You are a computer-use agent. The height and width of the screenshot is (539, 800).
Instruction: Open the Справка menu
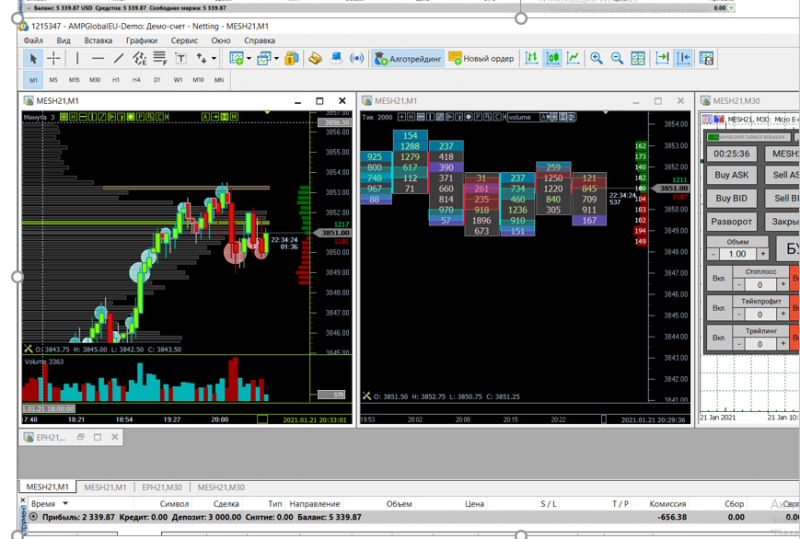(259, 40)
